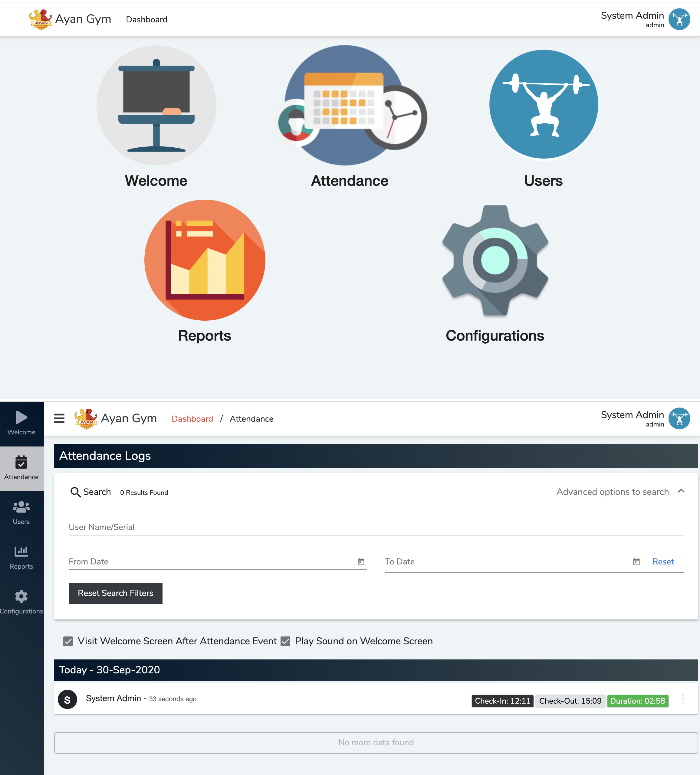
Task: Toggle the hamburger menu icon
Action: pos(59,418)
